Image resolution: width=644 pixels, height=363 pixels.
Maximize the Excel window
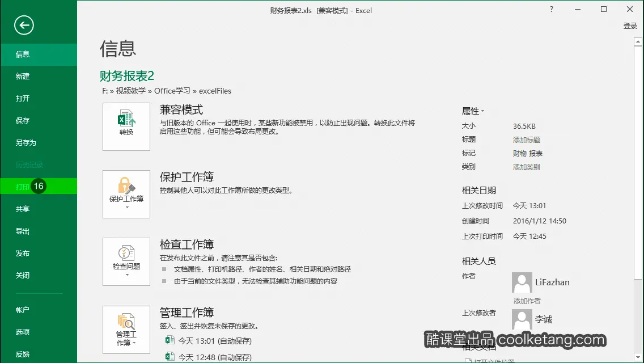tap(604, 10)
